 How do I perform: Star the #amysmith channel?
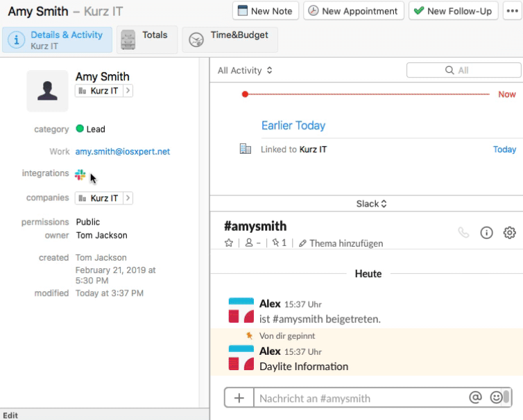tap(229, 243)
